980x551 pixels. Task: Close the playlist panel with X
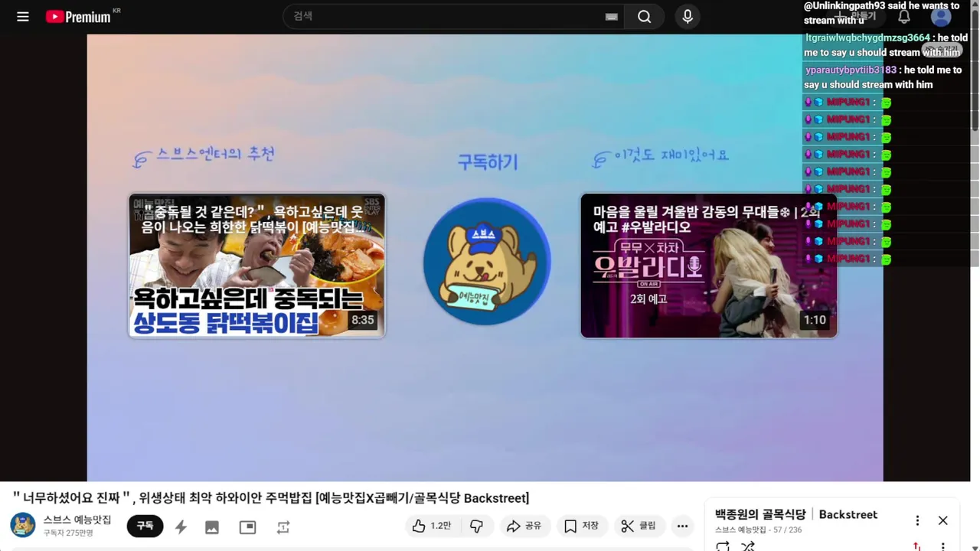[x=943, y=520]
